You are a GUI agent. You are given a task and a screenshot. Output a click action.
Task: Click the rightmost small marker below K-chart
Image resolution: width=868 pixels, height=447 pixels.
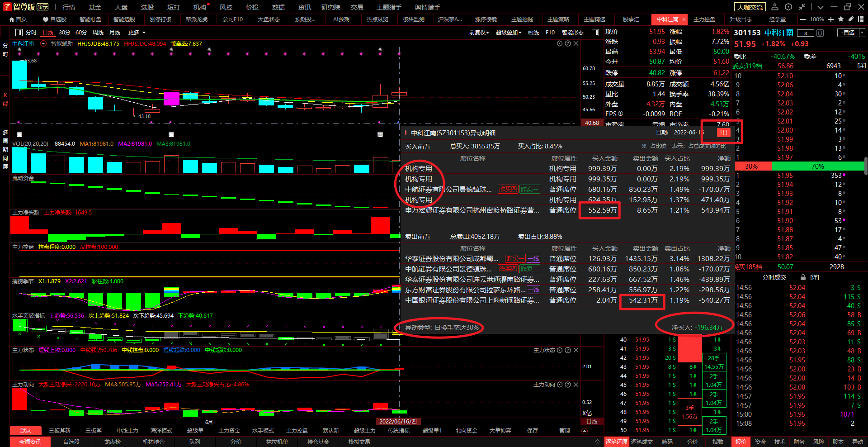(380, 134)
